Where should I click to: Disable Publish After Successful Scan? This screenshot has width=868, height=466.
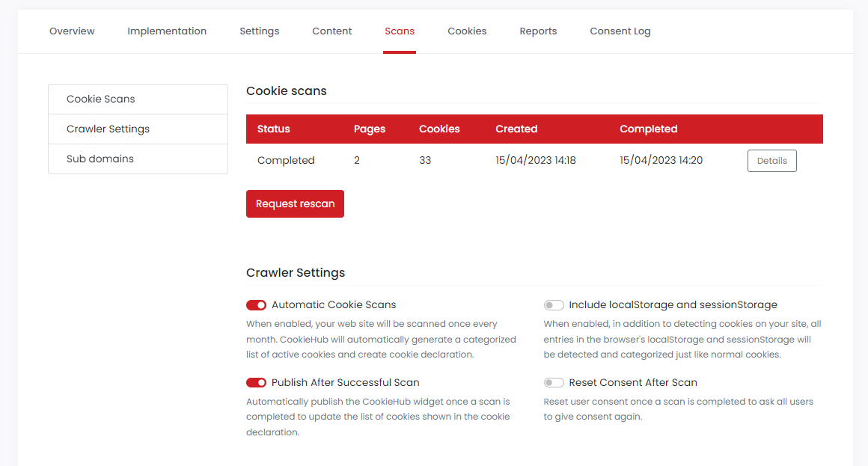point(256,382)
